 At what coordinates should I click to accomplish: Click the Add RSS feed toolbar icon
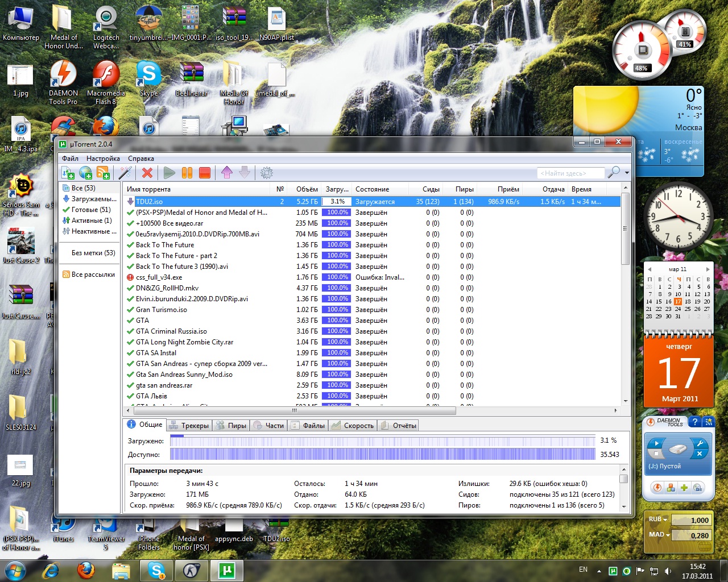click(x=104, y=173)
